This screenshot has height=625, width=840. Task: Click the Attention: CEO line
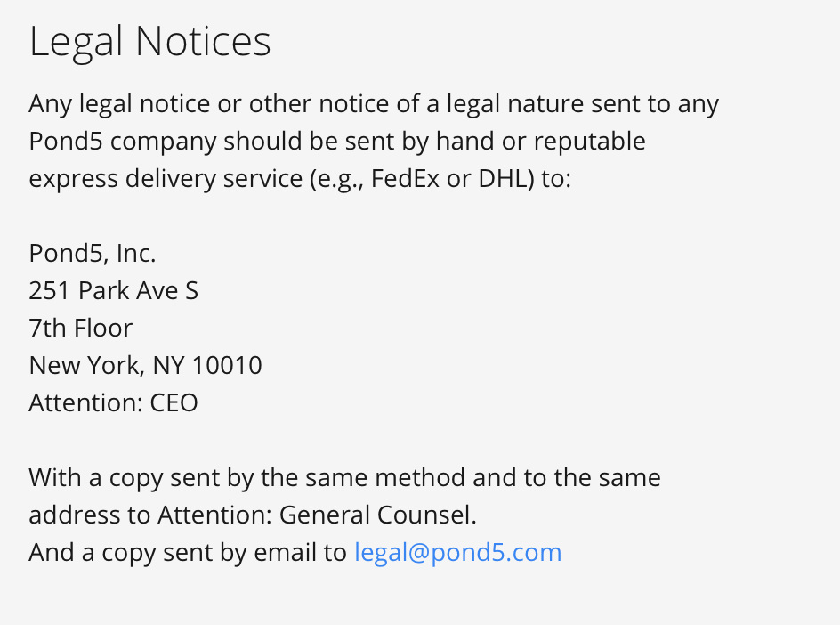[114, 402]
